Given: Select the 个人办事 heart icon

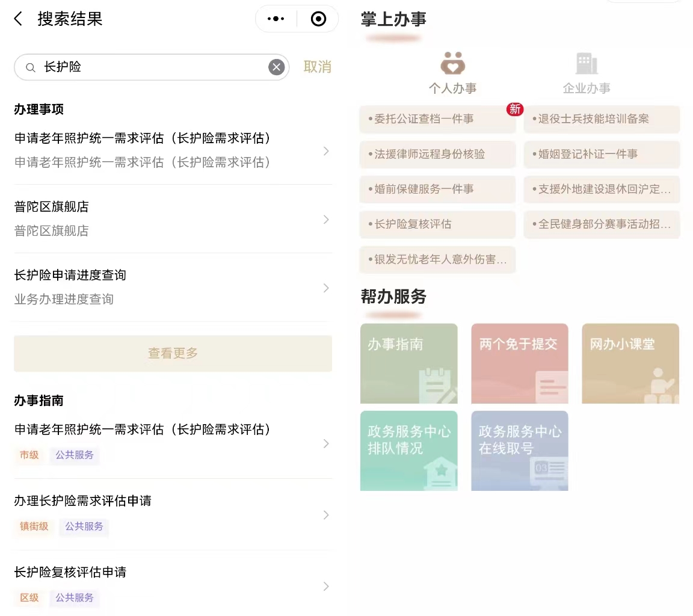Looking at the screenshot, I should click(452, 64).
